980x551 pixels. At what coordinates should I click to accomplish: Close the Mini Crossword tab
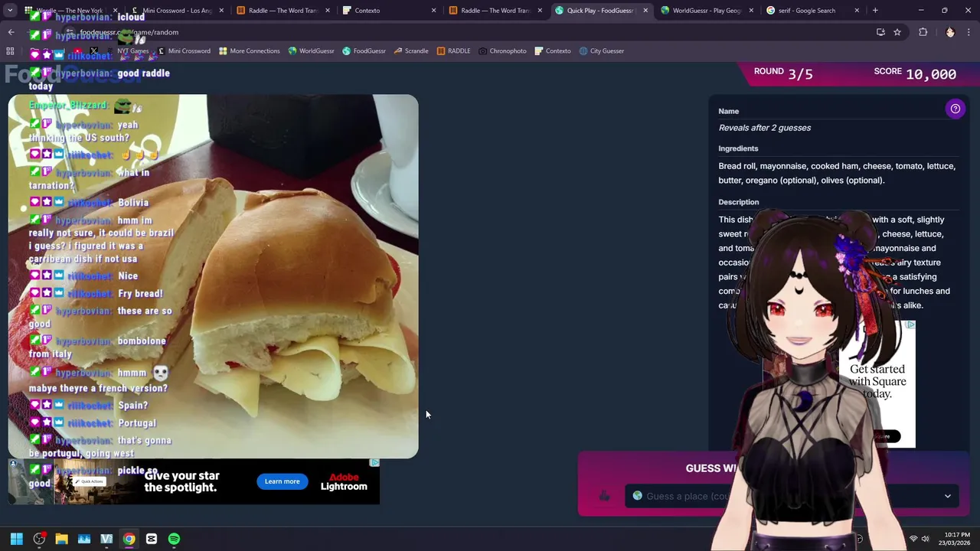point(222,11)
